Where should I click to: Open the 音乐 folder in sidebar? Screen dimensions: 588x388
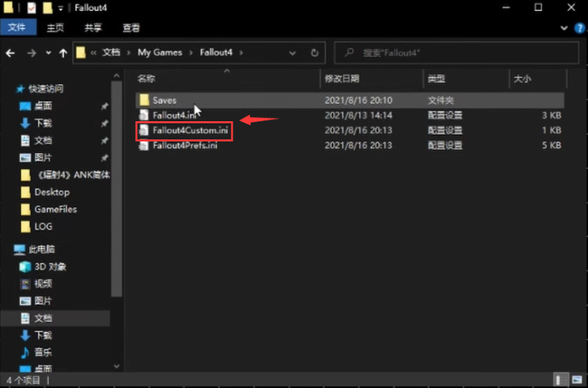point(43,352)
